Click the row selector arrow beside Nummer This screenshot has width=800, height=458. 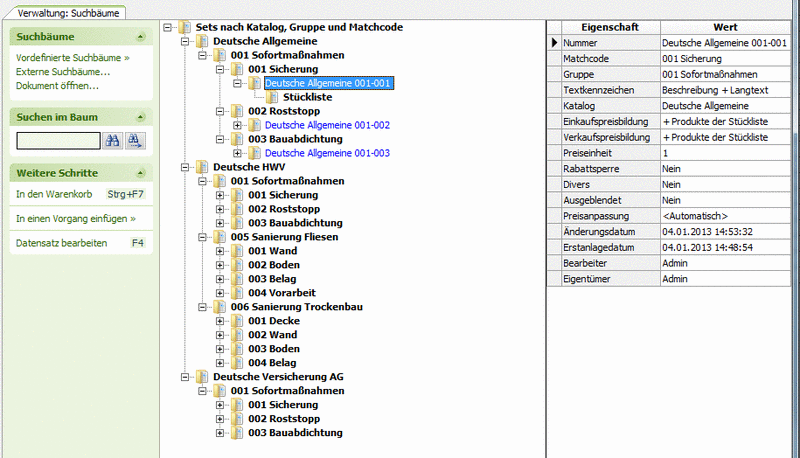pos(554,43)
